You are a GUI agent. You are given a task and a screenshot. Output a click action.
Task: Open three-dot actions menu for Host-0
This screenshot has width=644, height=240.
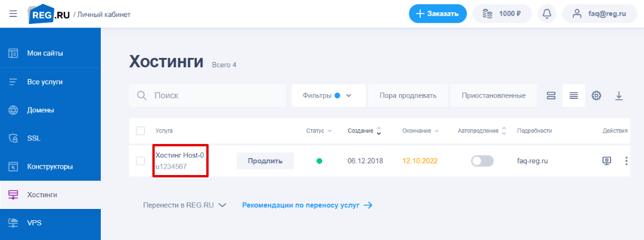626,161
